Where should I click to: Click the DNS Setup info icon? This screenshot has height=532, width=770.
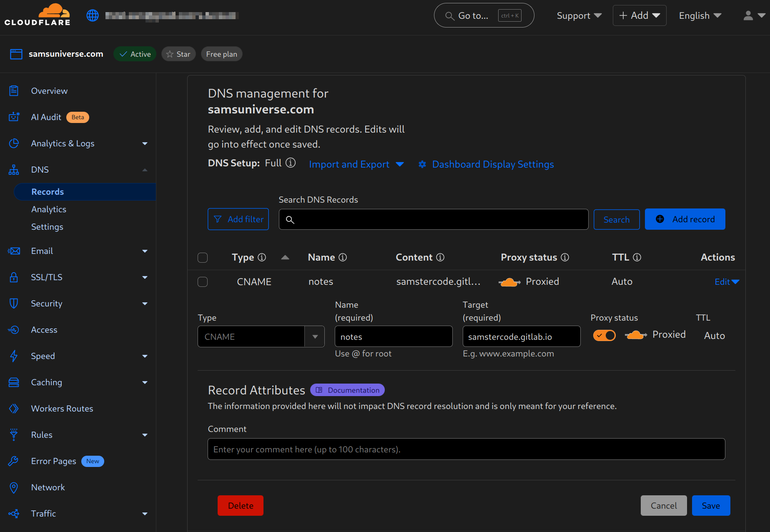click(x=291, y=163)
